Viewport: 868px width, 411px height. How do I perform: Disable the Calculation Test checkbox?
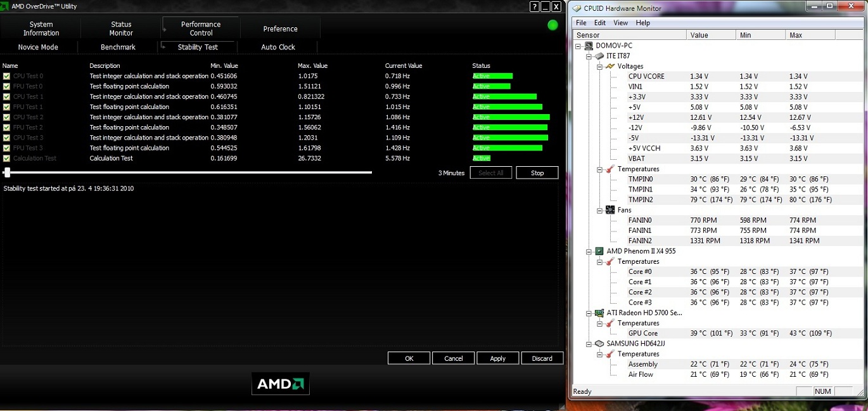[6, 159]
